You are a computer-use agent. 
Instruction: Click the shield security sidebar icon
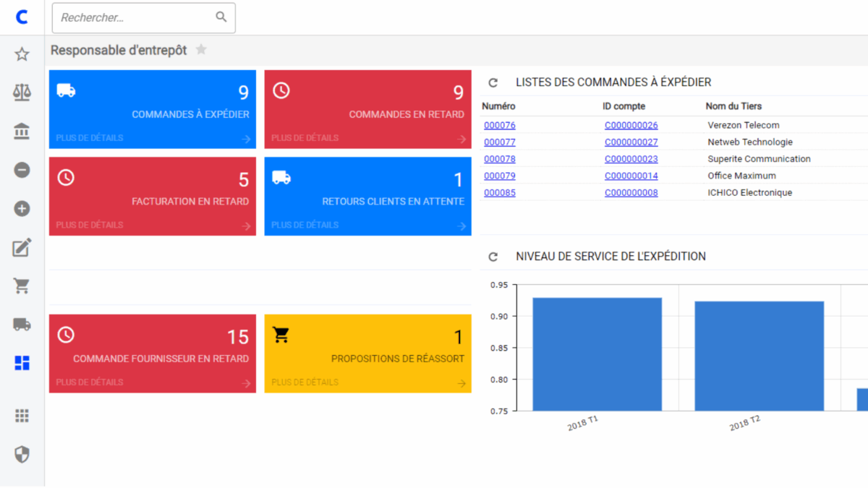tap(22, 454)
